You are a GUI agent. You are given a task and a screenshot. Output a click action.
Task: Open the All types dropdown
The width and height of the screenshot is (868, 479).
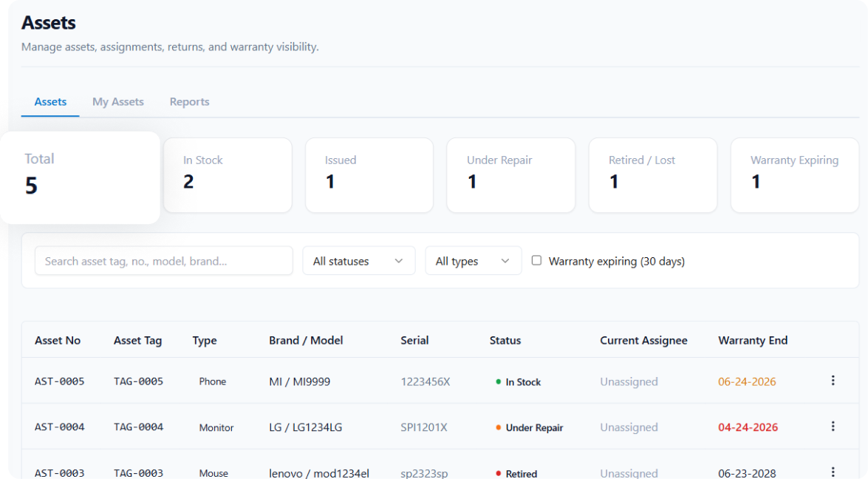click(474, 260)
